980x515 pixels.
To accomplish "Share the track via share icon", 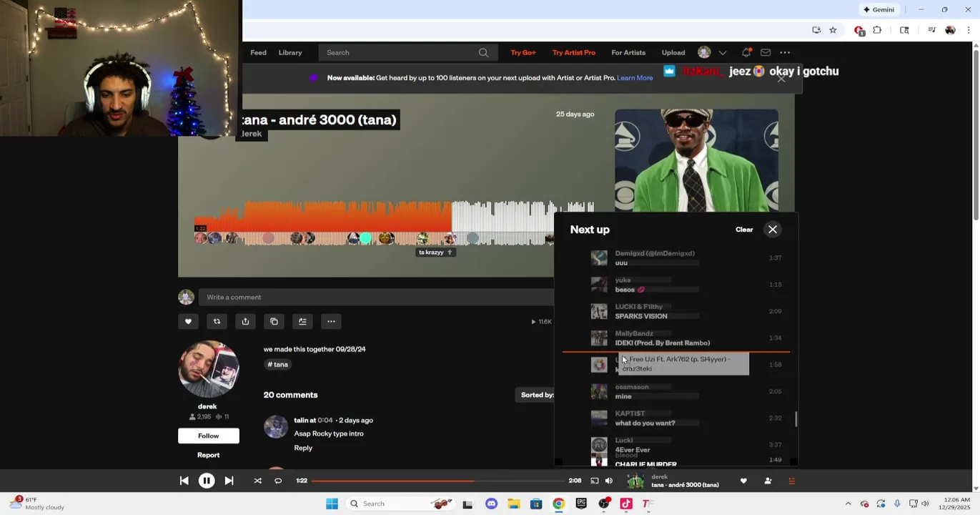I will [x=245, y=322].
